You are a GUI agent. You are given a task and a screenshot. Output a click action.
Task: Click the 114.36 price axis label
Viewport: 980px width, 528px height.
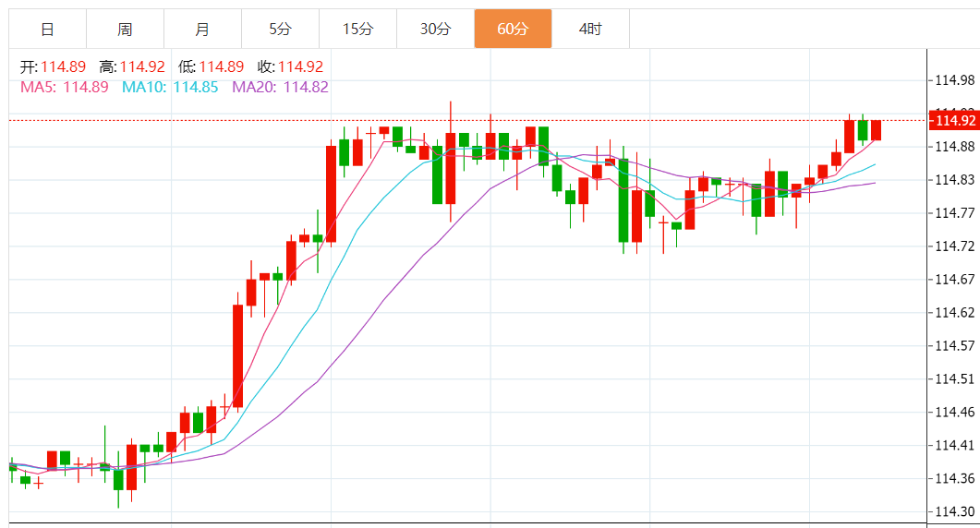coord(954,479)
